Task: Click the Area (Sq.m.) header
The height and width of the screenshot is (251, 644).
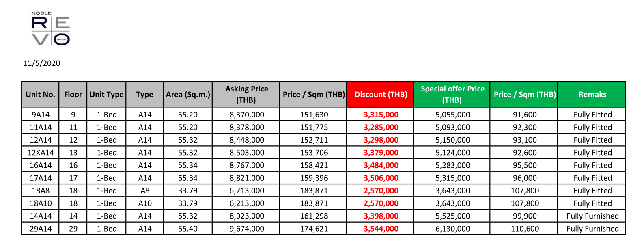Action: pos(188,95)
